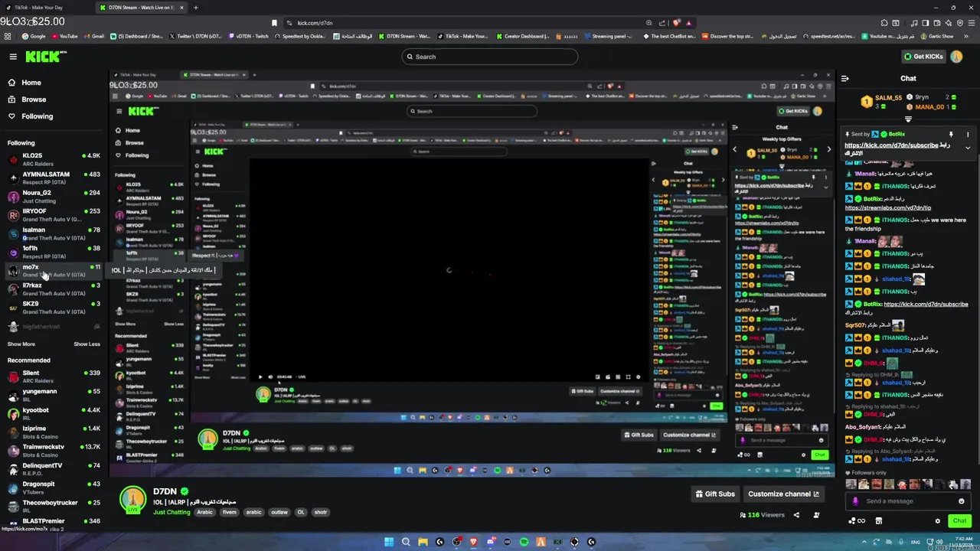Collapse the chat panel icon
Viewport: 980px width, 551px height.
[845, 78]
